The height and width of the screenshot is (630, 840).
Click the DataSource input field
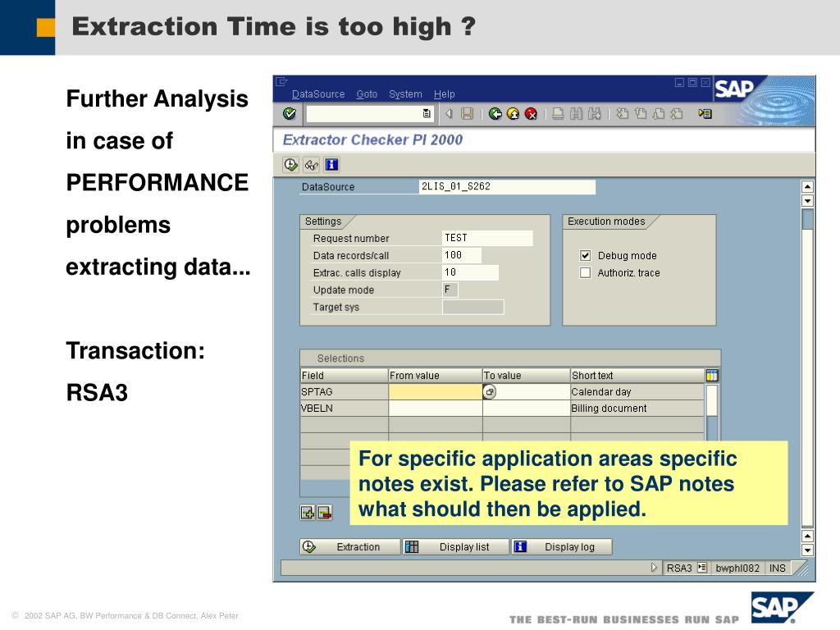point(507,186)
